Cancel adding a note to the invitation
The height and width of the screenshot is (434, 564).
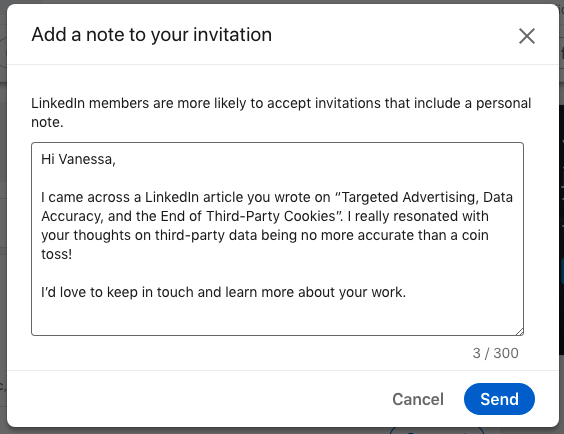(x=418, y=399)
